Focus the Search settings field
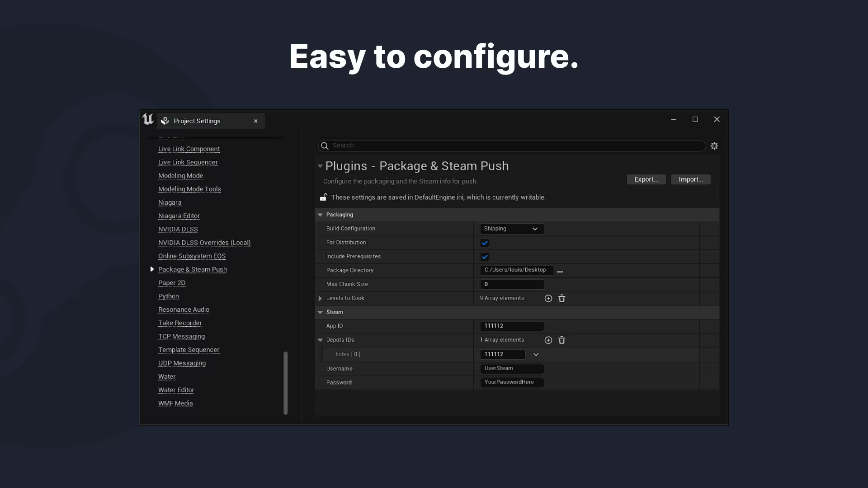This screenshot has height=488, width=868. (512, 145)
